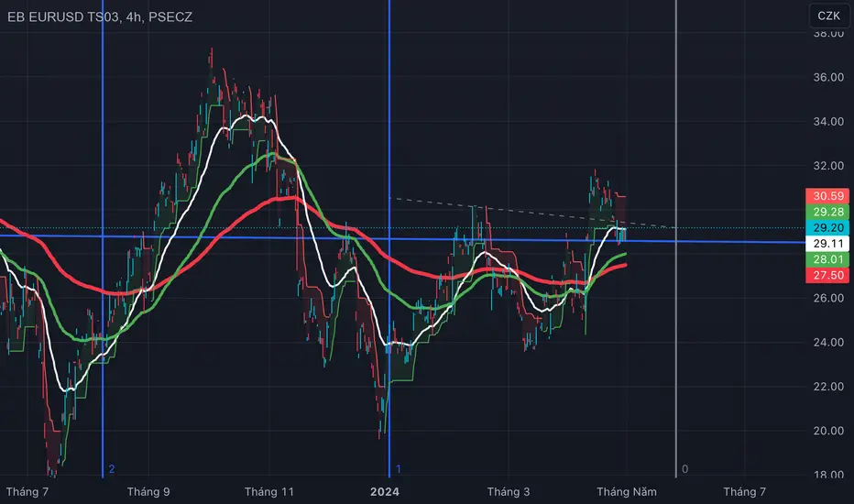Click the chart title EB EURUSD TS03
This screenshot has width=854, height=504.
point(62,16)
